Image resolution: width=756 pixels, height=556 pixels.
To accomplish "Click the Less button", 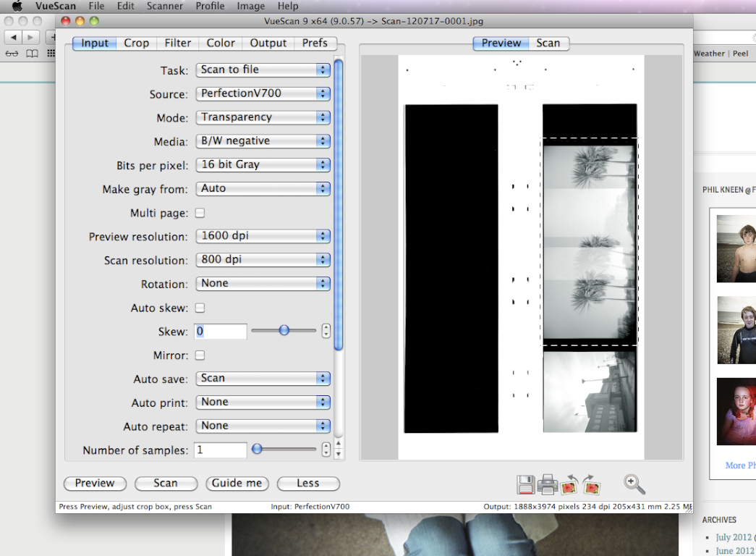I will tap(308, 484).
